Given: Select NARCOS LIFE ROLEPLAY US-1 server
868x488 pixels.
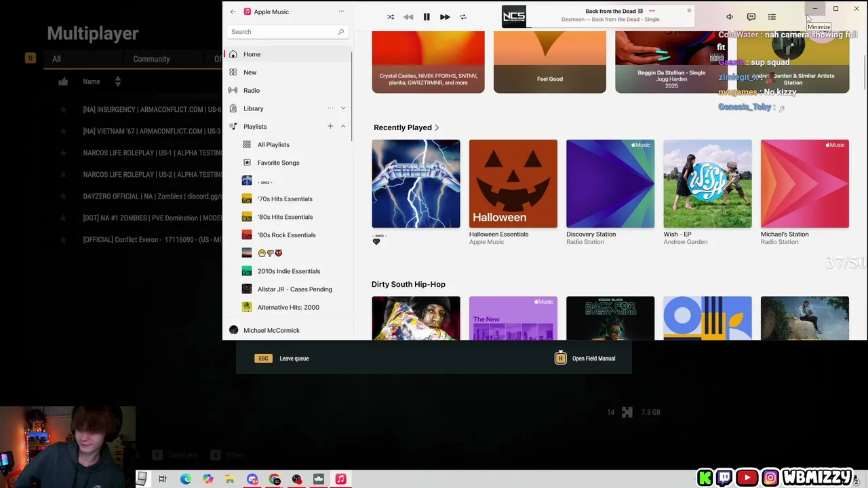Looking at the screenshot, I should (x=152, y=153).
